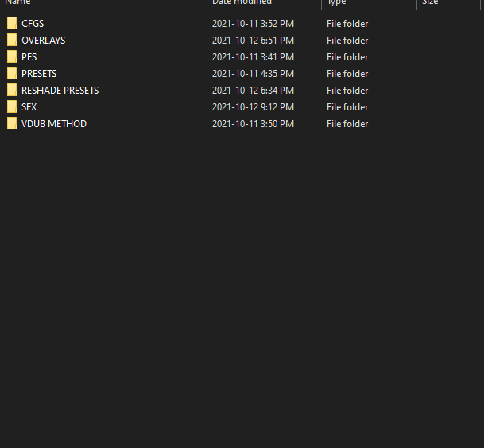The height and width of the screenshot is (448, 484).
Task: Click File folder type in PFS row
Action: 347,57
